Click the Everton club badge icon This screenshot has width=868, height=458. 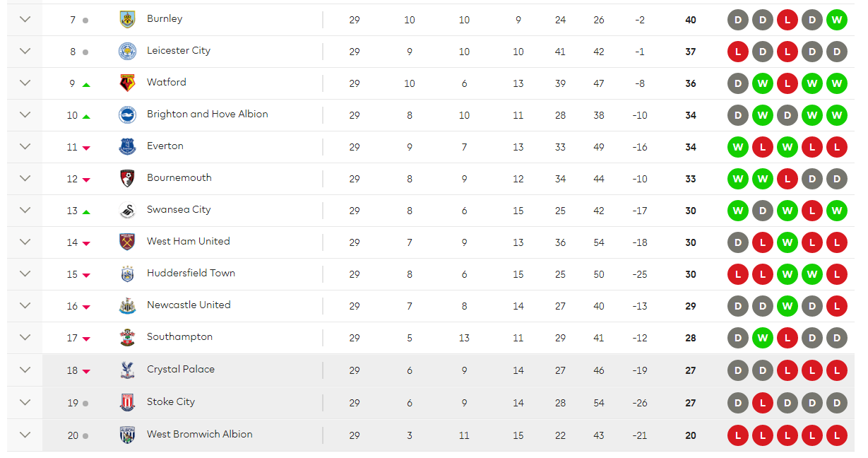(127, 147)
